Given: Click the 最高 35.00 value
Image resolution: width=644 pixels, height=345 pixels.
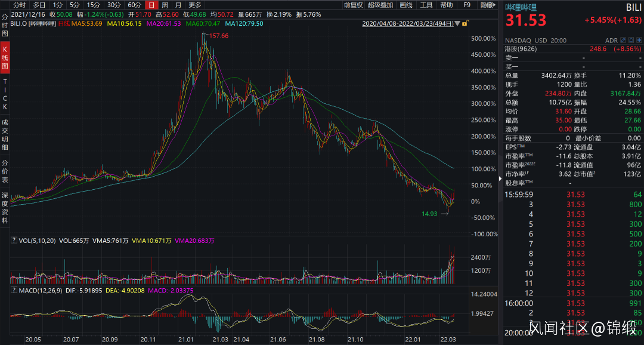Looking at the screenshot, I should pyautogui.click(x=563, y=121).
